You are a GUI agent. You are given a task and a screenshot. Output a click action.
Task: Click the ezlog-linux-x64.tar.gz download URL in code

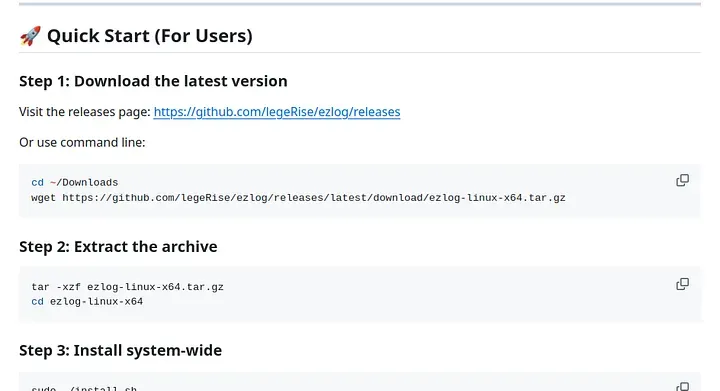(314, 198)
